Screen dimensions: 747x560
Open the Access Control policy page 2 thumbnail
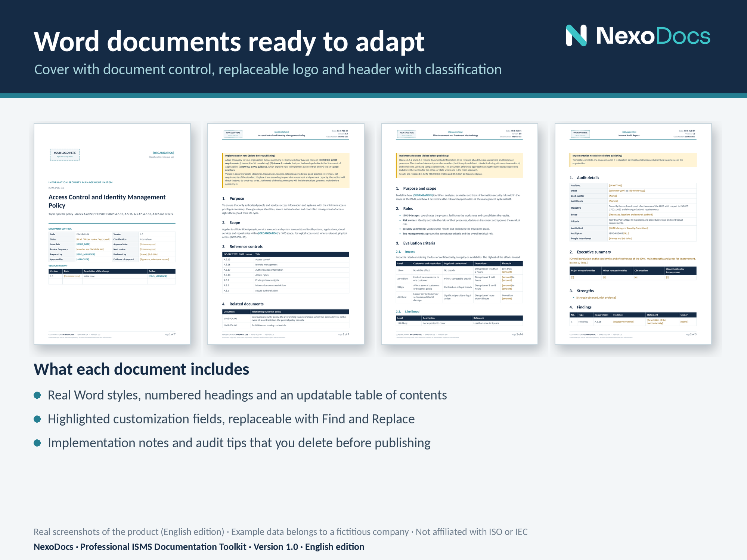coord(286,234)
